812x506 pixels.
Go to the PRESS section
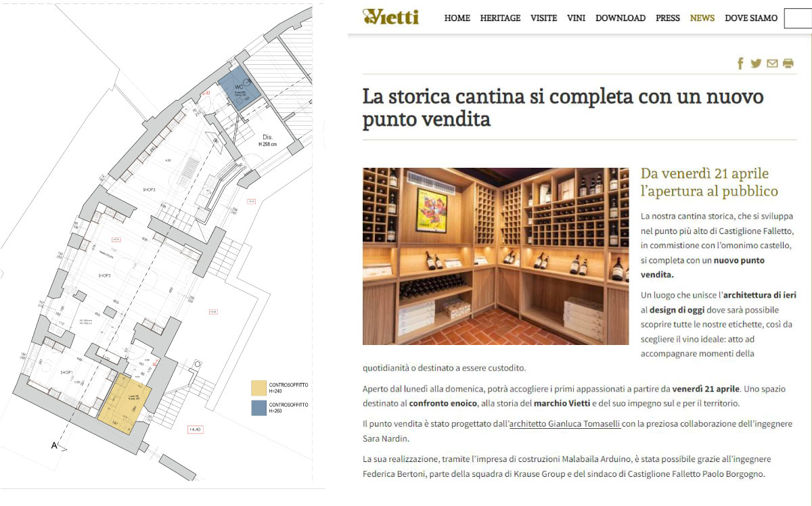[x=668, y=18]
